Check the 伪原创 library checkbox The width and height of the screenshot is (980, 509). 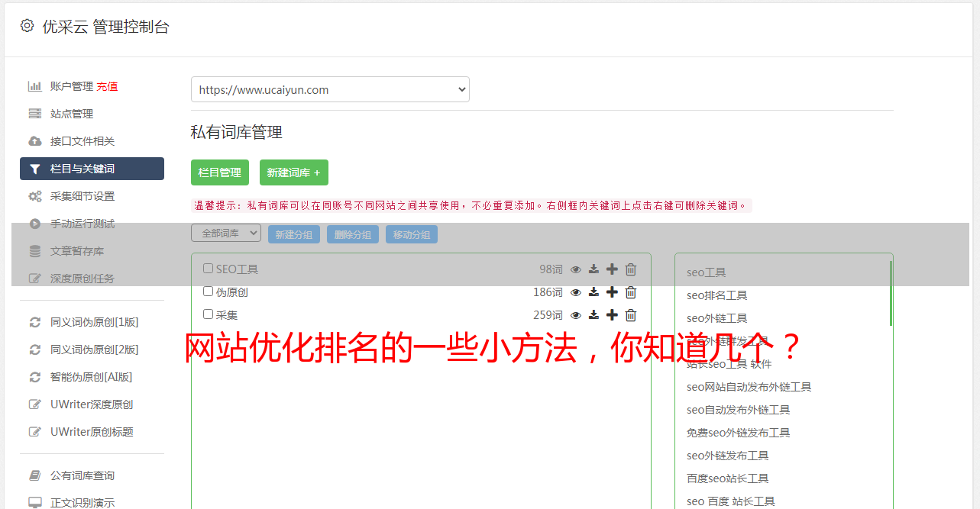[208, 292]
